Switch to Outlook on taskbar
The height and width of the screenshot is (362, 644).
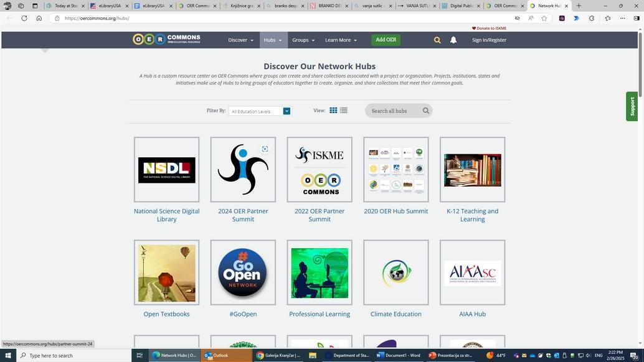coord(226,355)
